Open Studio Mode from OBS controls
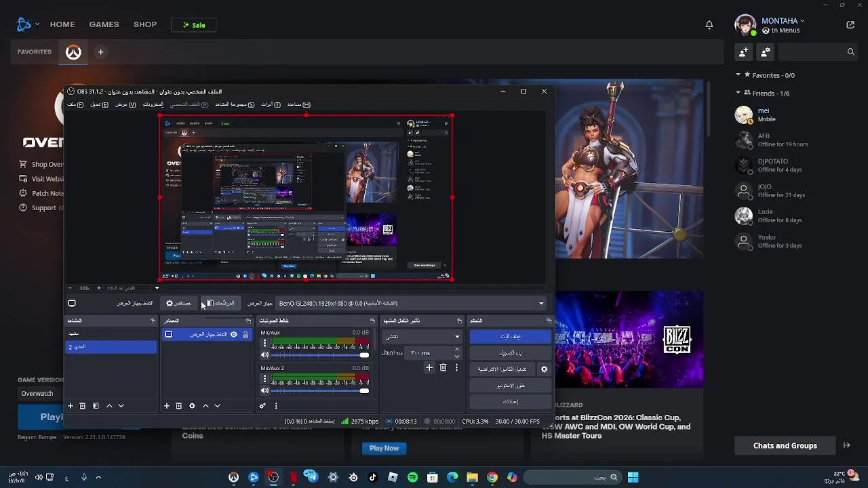The height and width of the screenshot is (488, 868). pos(511,386)
